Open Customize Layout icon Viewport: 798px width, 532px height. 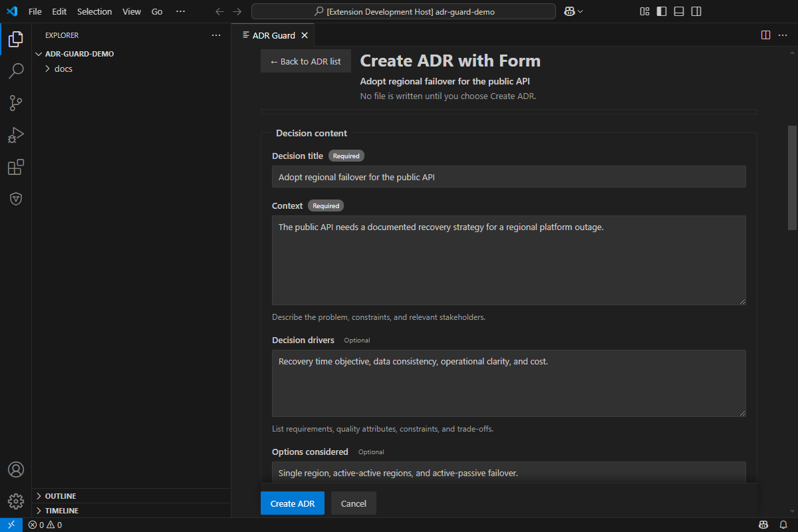(644, 11)
